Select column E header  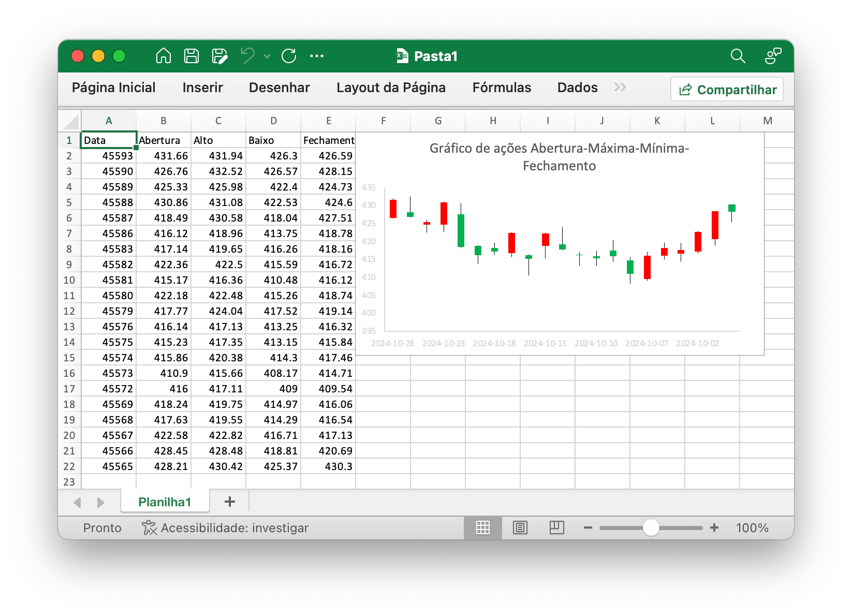coord(329,121)
